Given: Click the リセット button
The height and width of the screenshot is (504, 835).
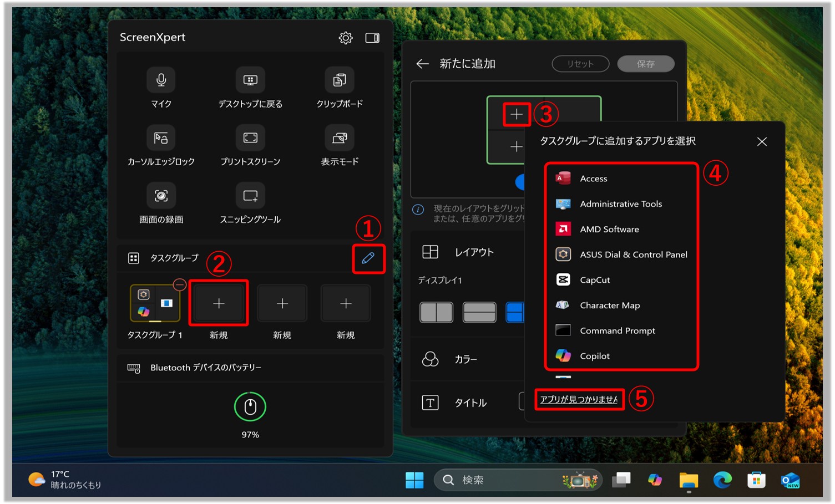Looking at the screenshot, I should [580, 64].
